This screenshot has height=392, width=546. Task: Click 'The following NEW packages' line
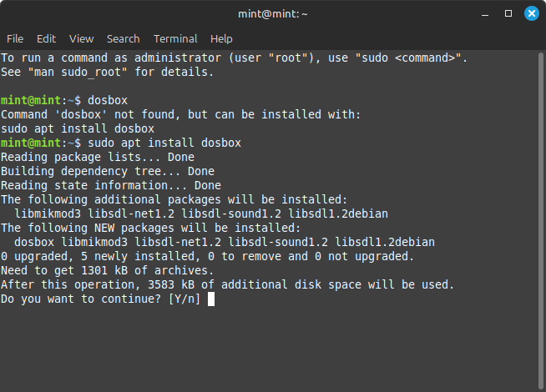pos(150,228)
